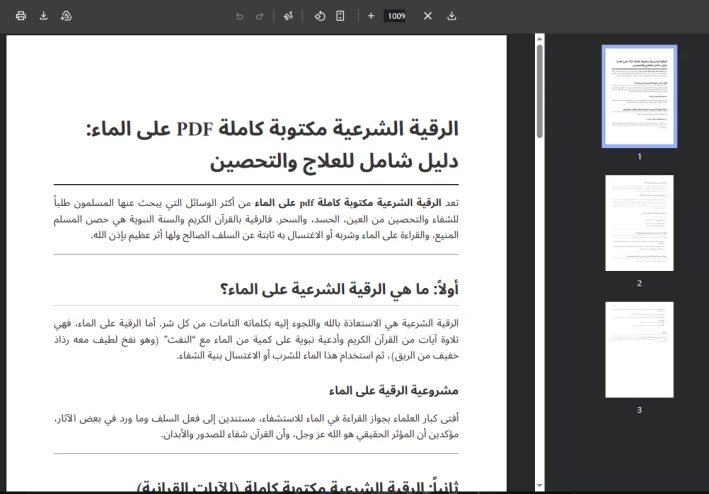Undo the last change

(x=240, y=16)
